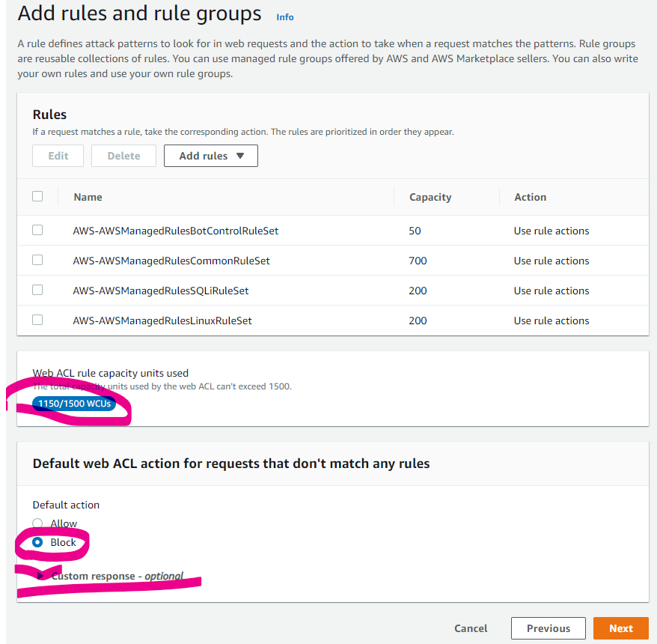Check the AWSManagedRulesSQLiRuleSet row checkbox
This screenshot has width=657, height=644.
point(37,290)
